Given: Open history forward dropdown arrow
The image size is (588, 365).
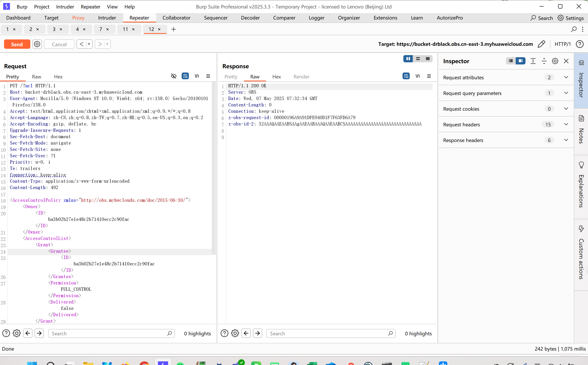Looking at the screenshot, I should [107, 44].
